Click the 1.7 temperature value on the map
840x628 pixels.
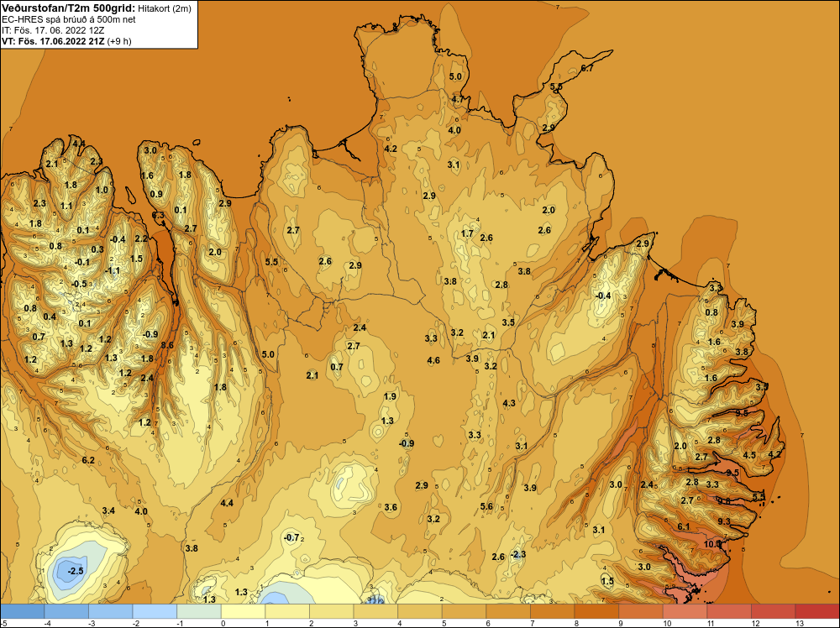pos(467,233)
